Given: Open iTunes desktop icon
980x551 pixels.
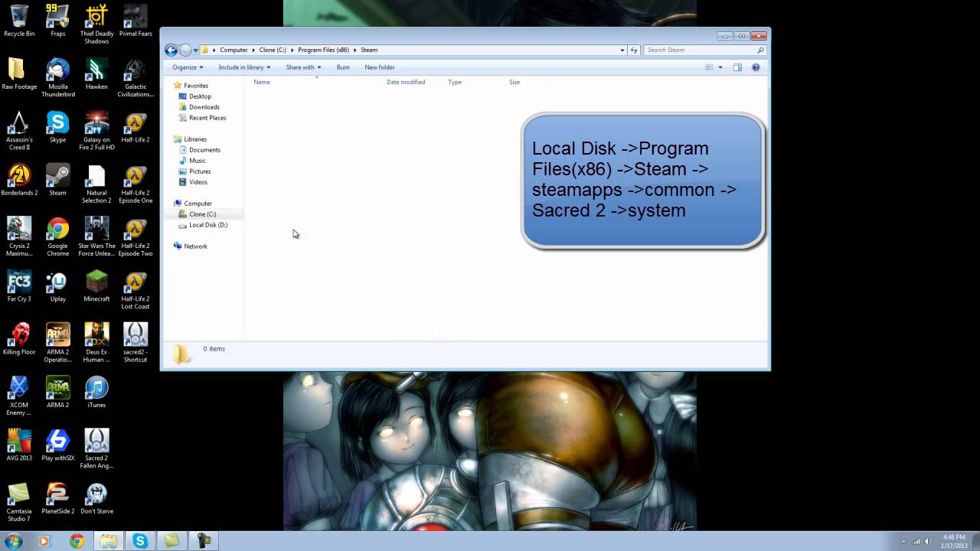Looking at the screenshot, I should pos(96,392).
